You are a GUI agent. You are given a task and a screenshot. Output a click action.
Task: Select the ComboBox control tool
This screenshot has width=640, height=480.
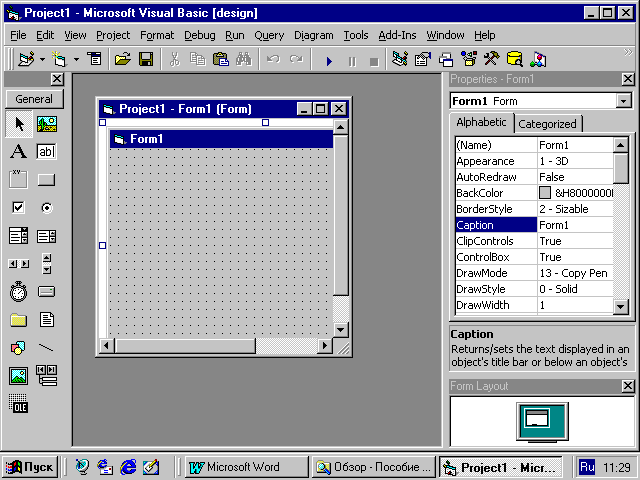tap(19, 236)
